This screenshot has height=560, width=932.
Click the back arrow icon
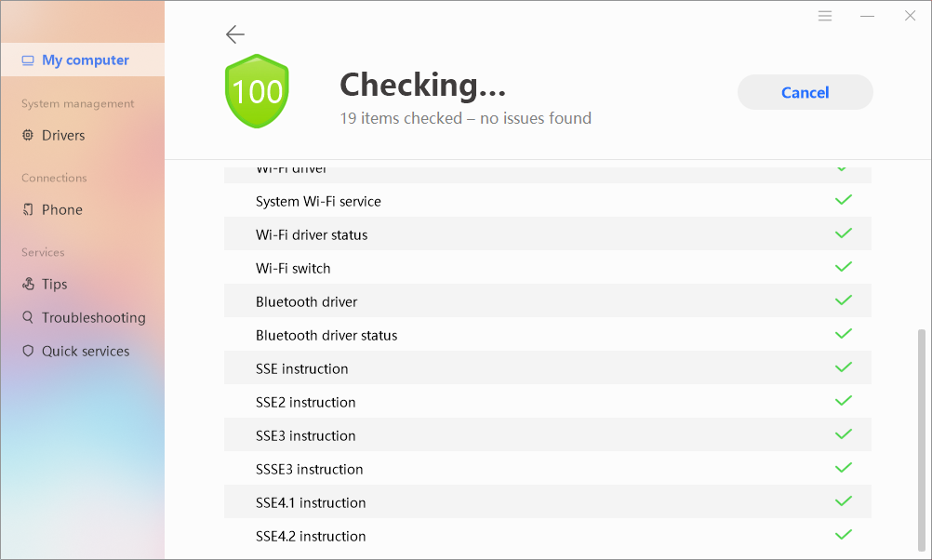click(x=235, y=34)
